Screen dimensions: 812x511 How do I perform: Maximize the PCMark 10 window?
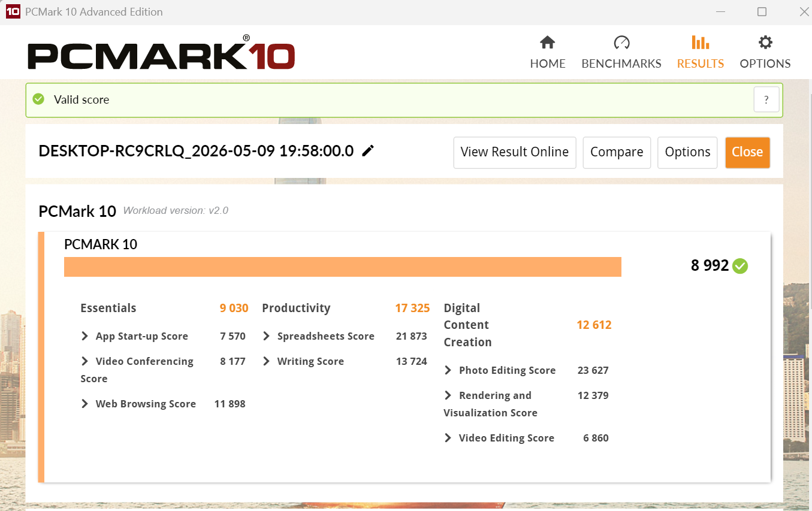[x=762, y=11]
